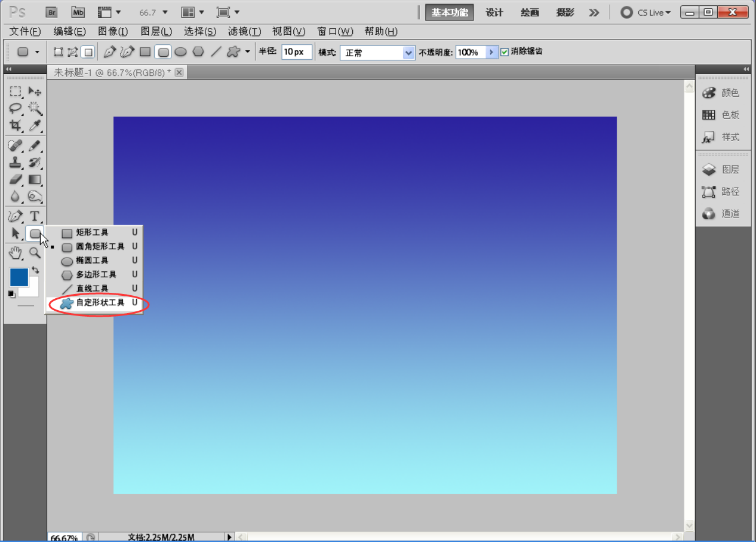Image resolution: width=756 pixels, height=542 pixels.
Task: Select the Crop tool in toolbox
Action: tap(16, 125)
